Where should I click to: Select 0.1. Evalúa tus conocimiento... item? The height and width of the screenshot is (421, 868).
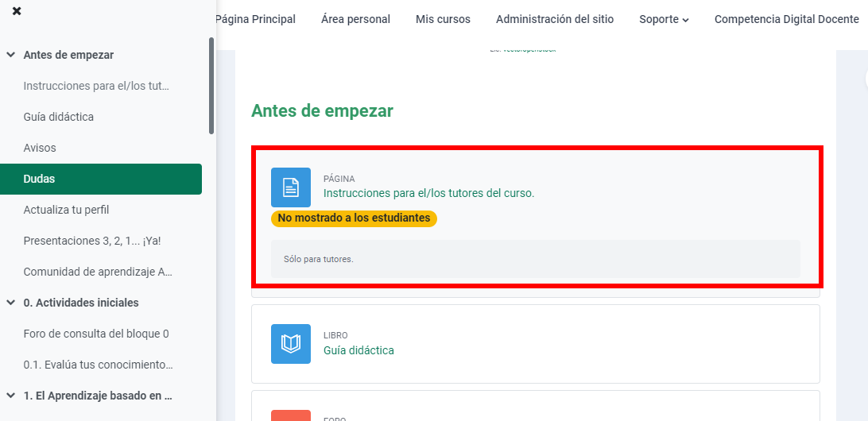point(98,365)
